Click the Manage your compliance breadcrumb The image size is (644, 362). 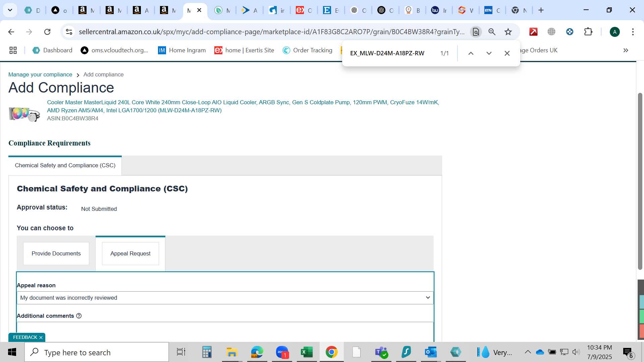(40, 74)
